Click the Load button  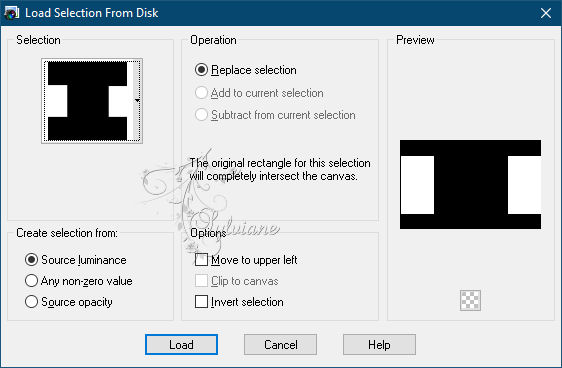coord(181,345)
